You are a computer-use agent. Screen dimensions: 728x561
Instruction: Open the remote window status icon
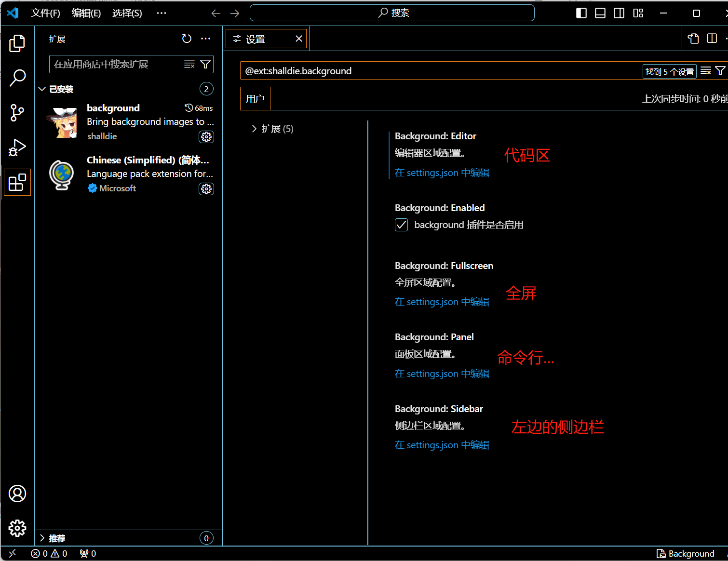pos(13,553)
